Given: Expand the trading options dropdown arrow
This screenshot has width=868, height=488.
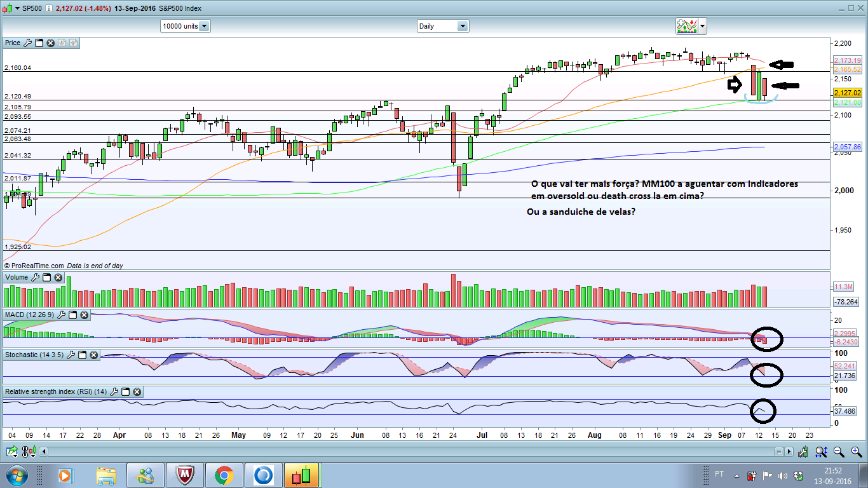Looking at the screenshot, I should pos(702,27).
